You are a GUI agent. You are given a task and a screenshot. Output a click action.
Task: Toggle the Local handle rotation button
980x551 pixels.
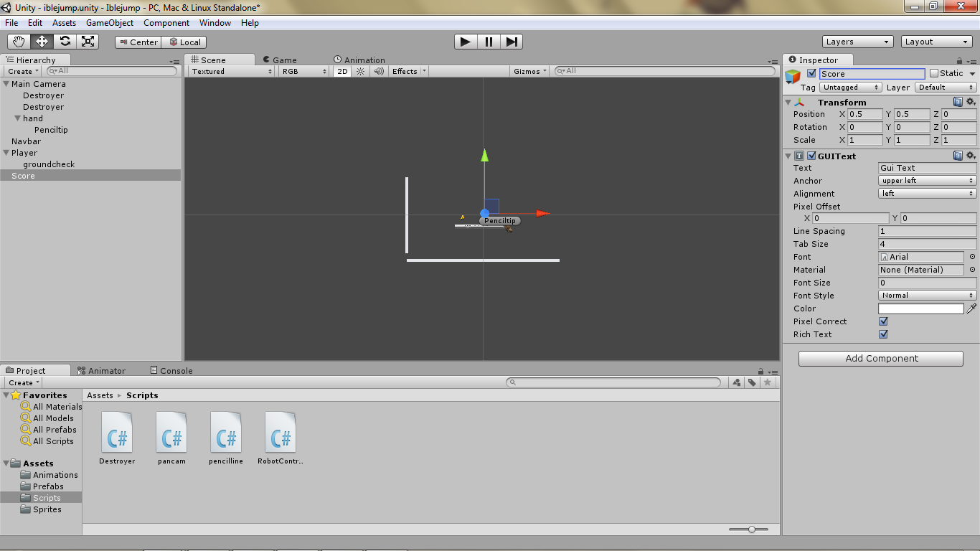[184, 42]
